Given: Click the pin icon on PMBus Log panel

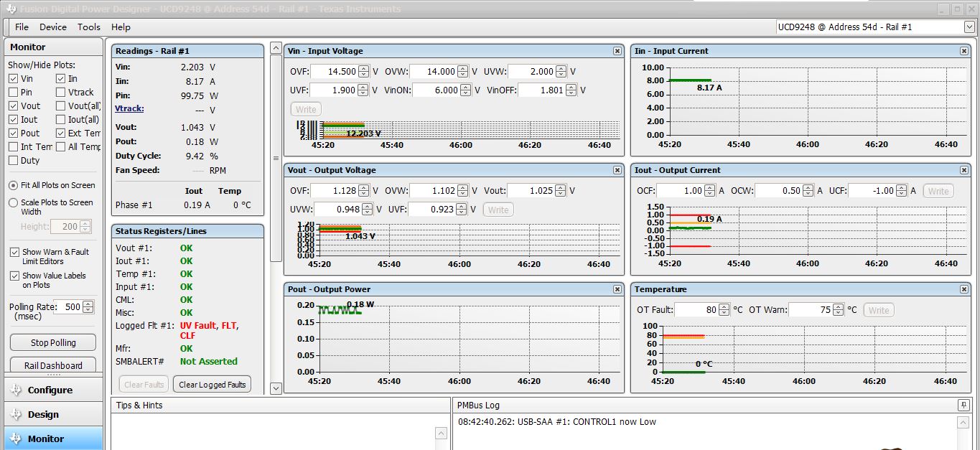Looking at the screenshot, I should [963, 406].
